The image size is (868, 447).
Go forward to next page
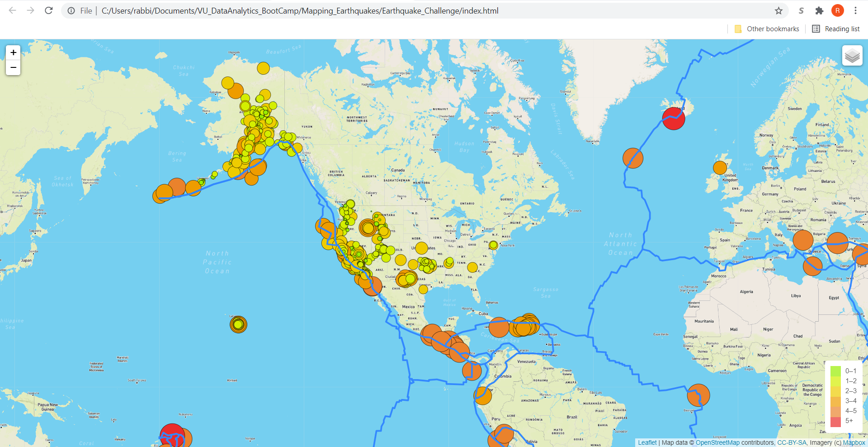point(30,10)
